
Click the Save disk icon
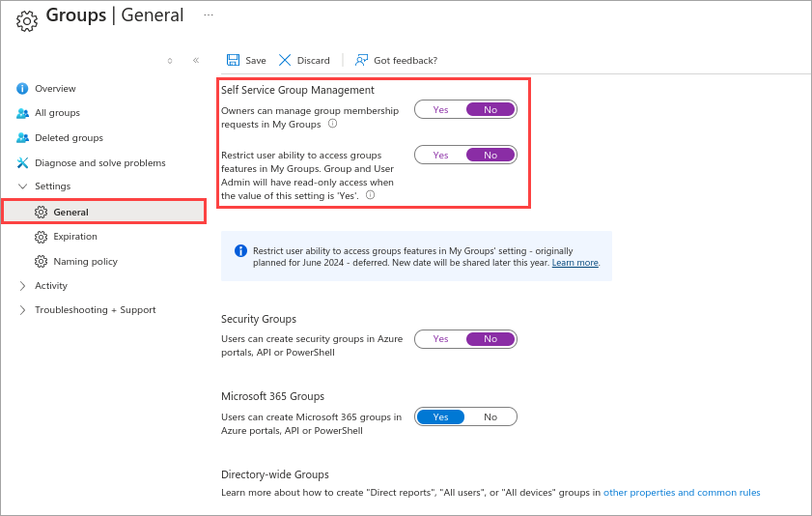tap(233, 60)
